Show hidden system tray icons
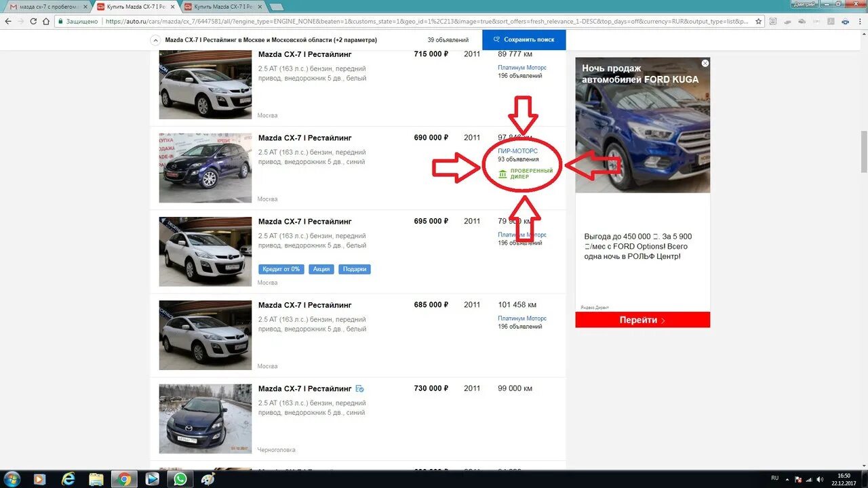This screenshot has width=868, height=488. click(789, 479)
